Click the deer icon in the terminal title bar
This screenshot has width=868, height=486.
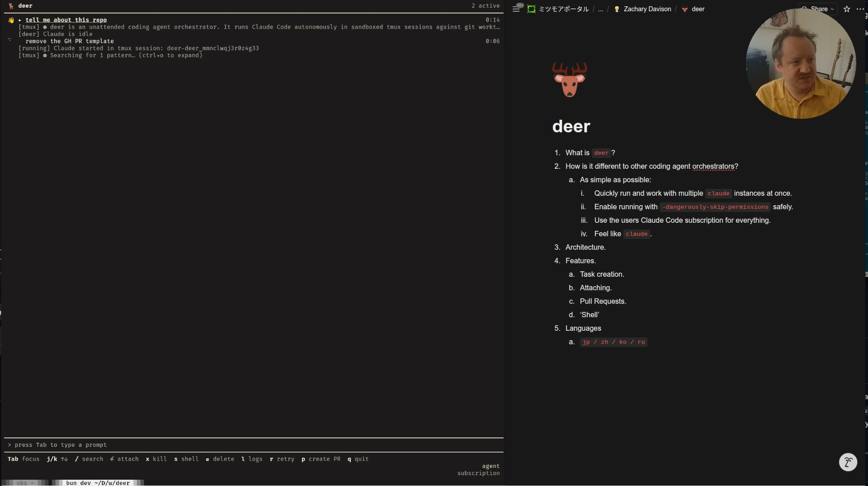click(x=10, y=6)
